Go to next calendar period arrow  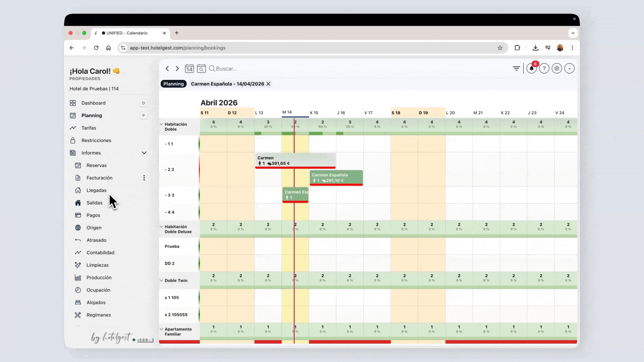coord(177,69)
